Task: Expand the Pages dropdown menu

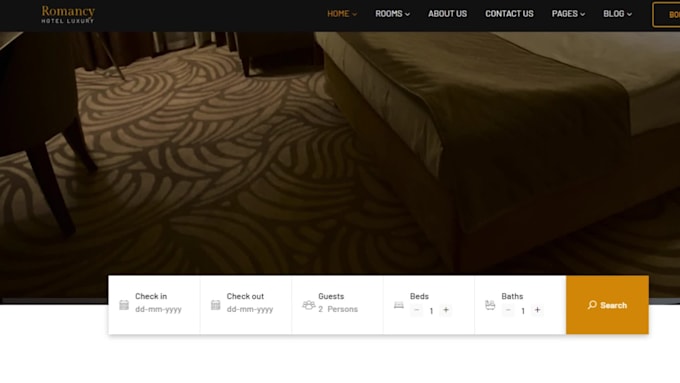Action: pyautogui.click(x=568, y=13)
